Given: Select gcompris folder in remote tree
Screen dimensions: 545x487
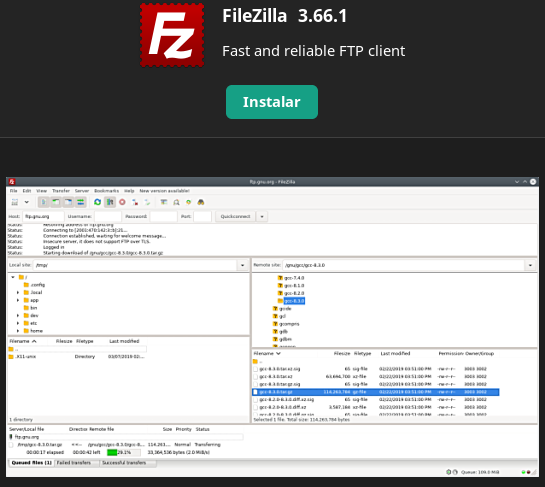Looking at the screenshot, I should coord(286,324).
